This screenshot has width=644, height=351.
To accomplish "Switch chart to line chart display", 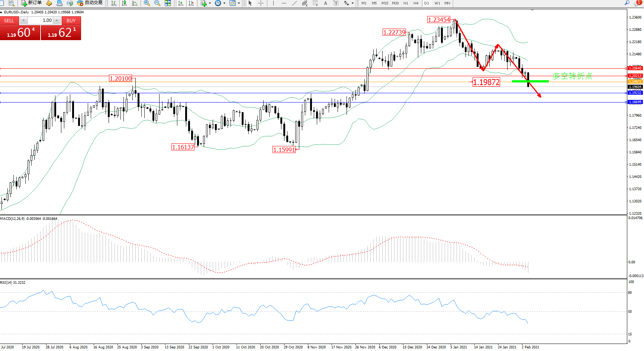I will 135,3.
